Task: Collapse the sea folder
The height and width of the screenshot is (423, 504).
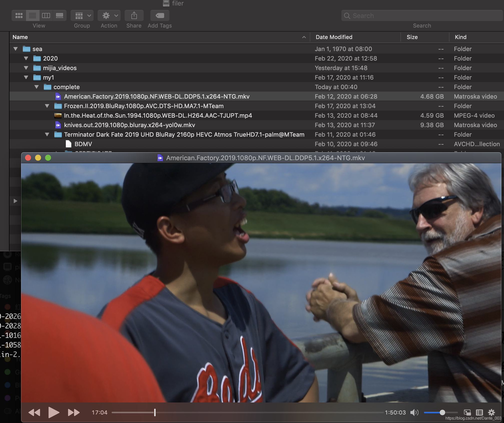Action: tap(16, 49)
